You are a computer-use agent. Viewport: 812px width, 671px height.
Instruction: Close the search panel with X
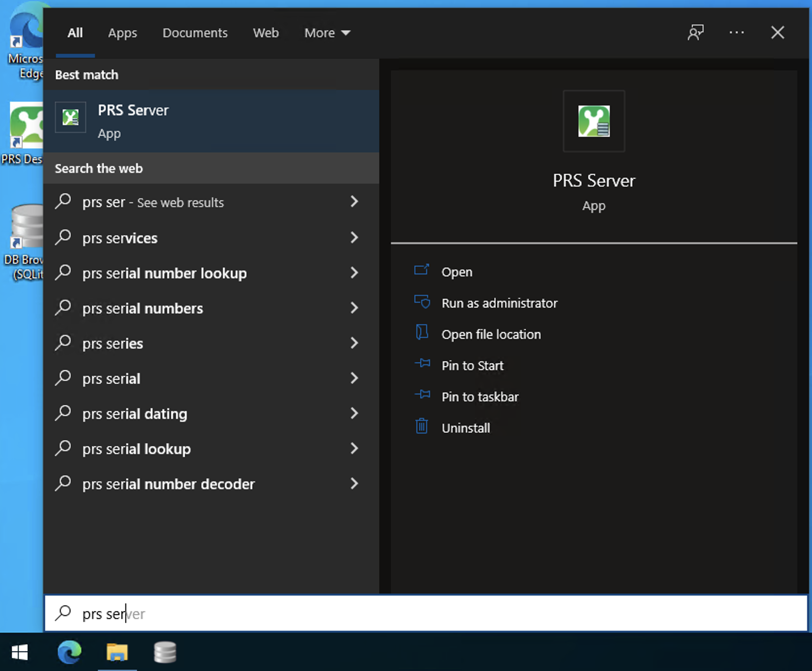point(777,33)
